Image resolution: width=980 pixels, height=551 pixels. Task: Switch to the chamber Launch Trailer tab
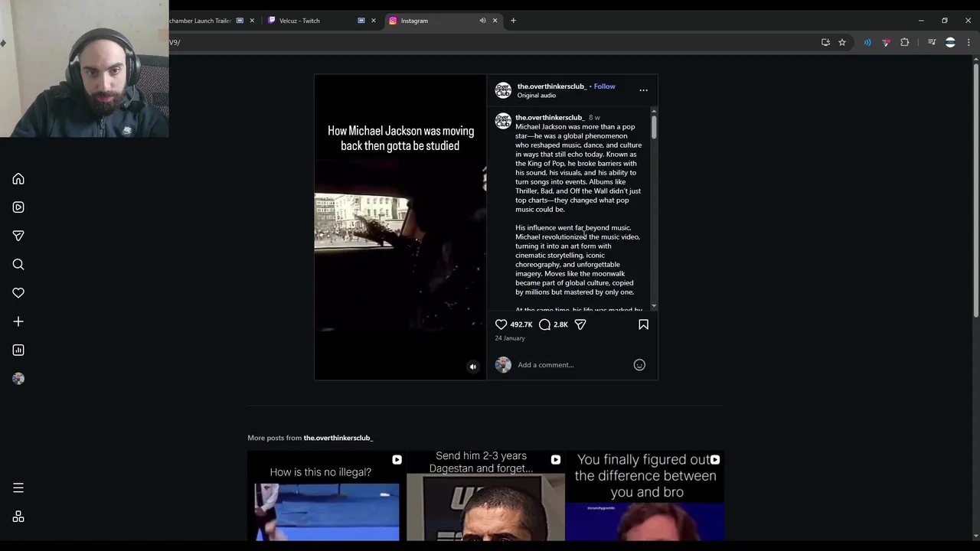(x=213, y=21)
